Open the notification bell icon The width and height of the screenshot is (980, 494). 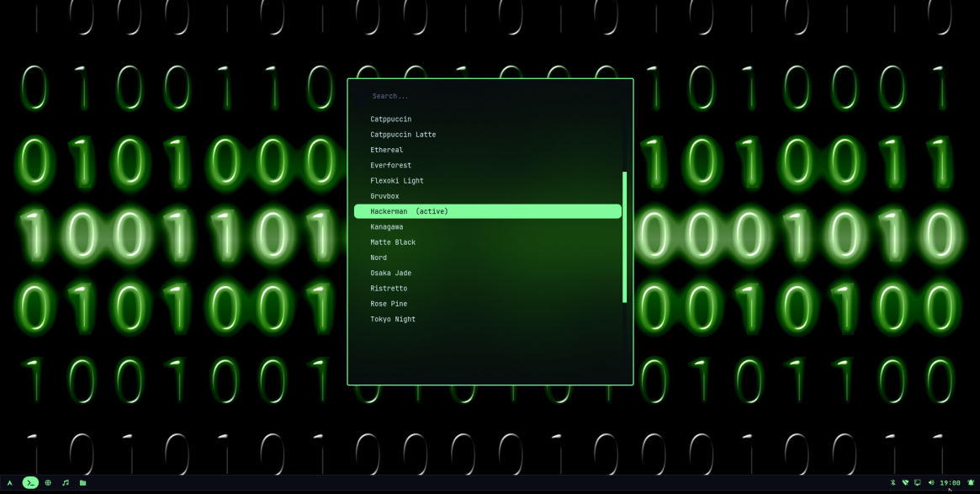[x=971, y=483]
